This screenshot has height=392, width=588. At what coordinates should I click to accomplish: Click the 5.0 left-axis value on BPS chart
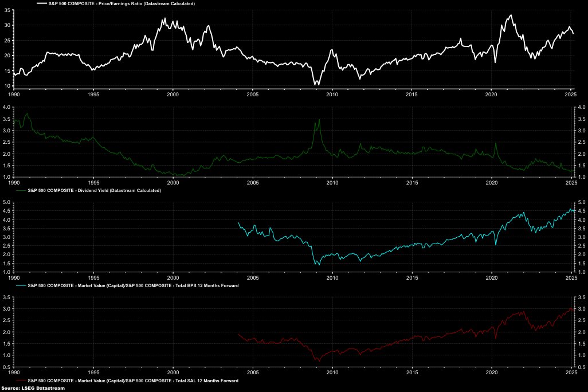pos(6,202)
